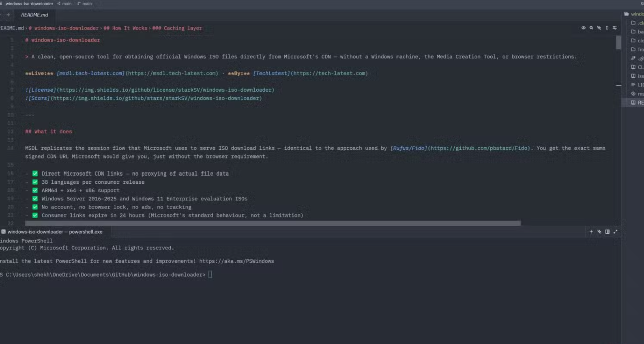Expand the 'clo' folder in project panel
Image resolution: width=644 pixels, height=344 pixels.
pos(637,41)
